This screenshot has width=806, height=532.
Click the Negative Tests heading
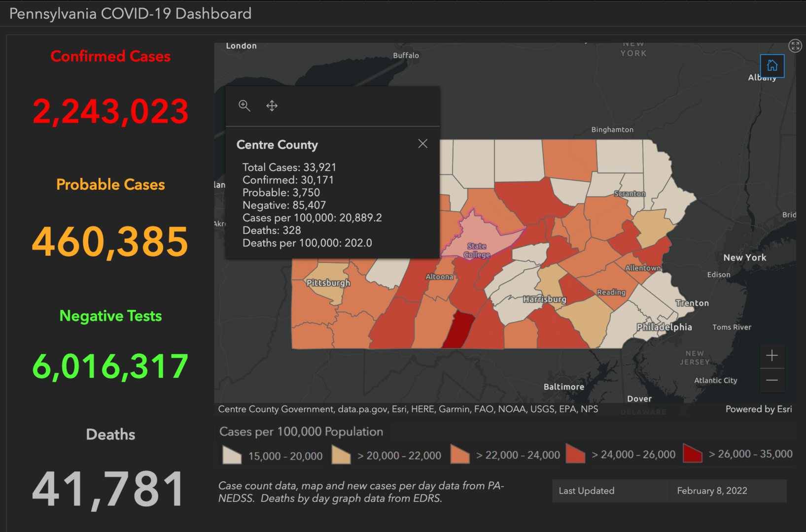(110, 316)
